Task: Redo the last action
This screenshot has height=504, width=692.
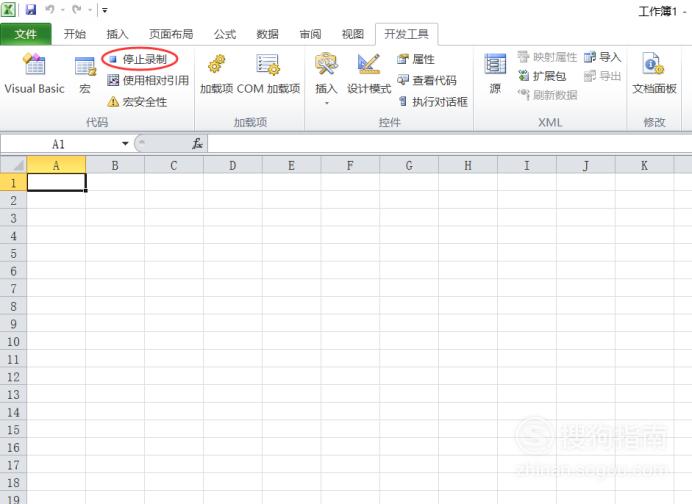Action: tap(77, 9)
